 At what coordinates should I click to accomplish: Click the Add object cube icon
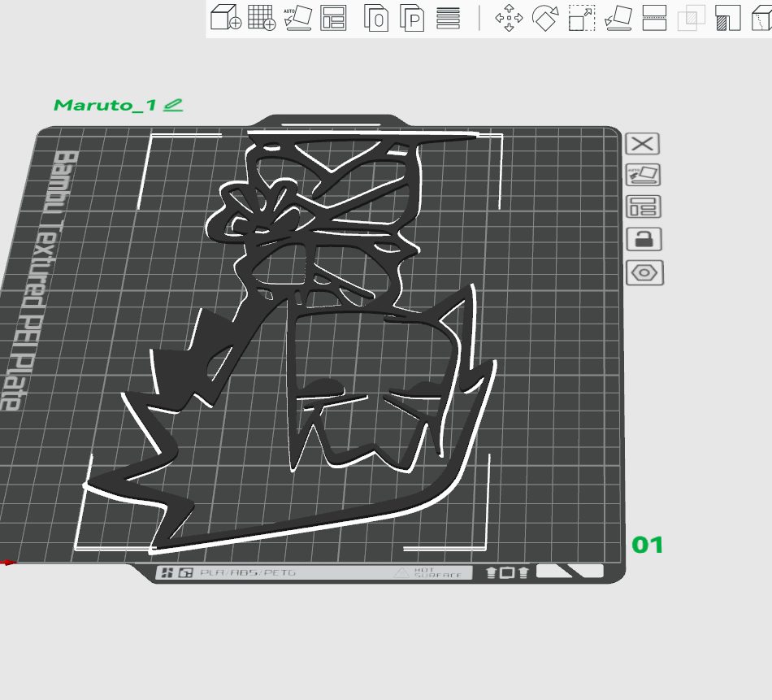point(225,18)
